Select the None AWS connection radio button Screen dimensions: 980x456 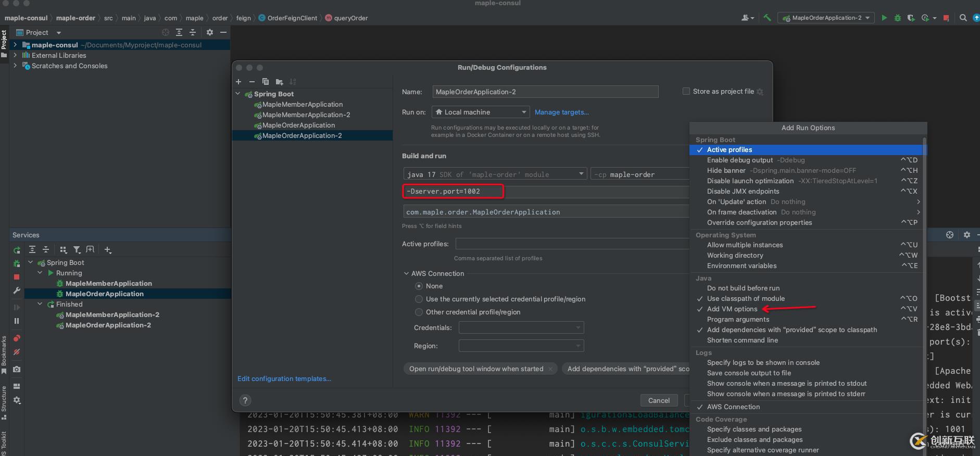(x=419, y=286)
